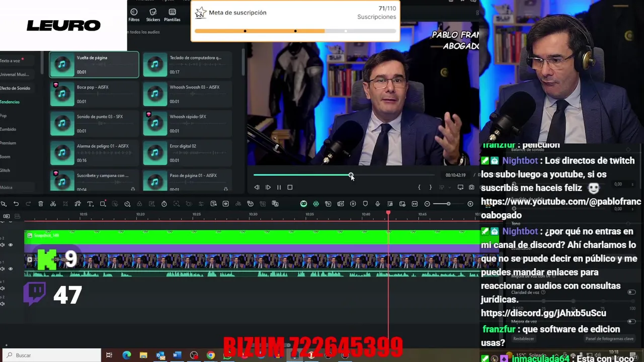644x362 pixels.
Task: Click the mark-out curly brace icon
Action: 430,187
